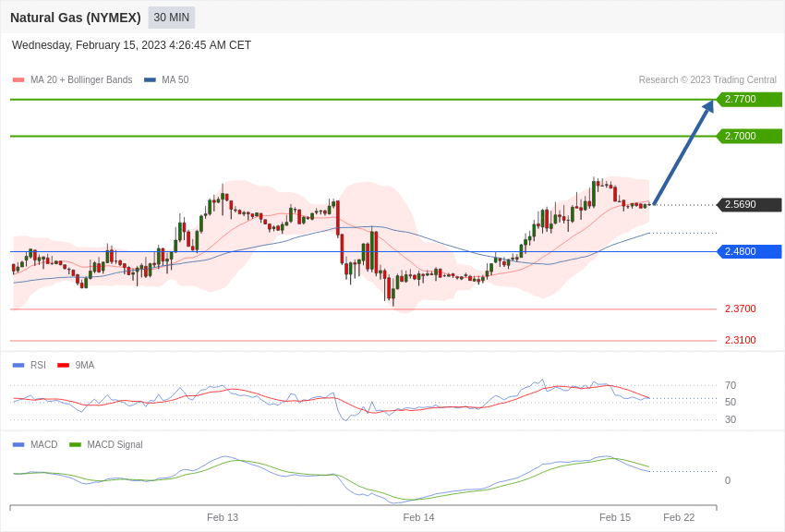Click the 30 MIN timeframe badge
The height and width of the screenshot is (532, 785).
[172, 18]
